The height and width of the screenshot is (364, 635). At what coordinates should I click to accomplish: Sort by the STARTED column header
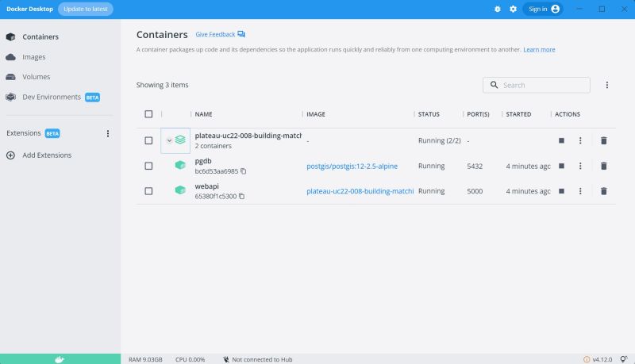coord(518,114)
